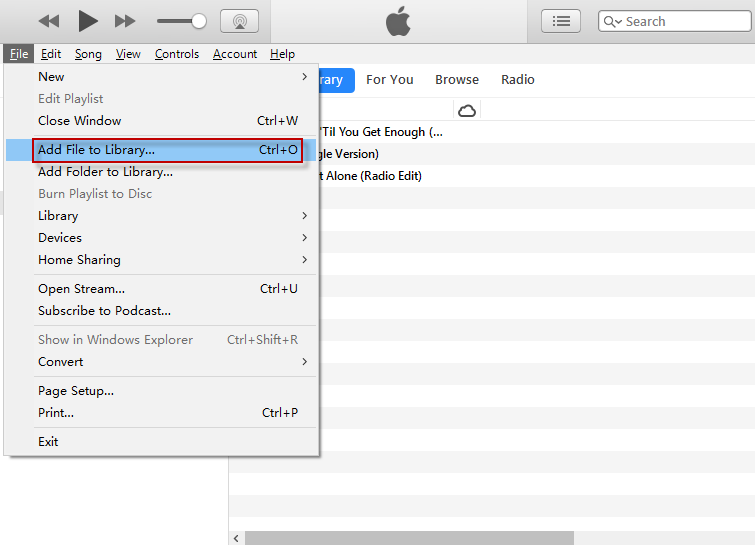The width and height of the screenshot is (755, 545).
Task: Open the View menu
Action: click(x=128, y=54)
